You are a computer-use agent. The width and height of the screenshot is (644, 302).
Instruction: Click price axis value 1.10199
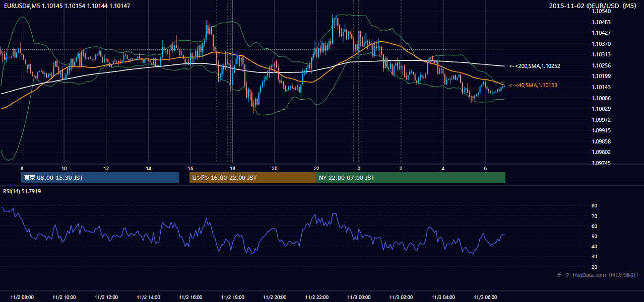pyautogui.click(x=601, y=76)
